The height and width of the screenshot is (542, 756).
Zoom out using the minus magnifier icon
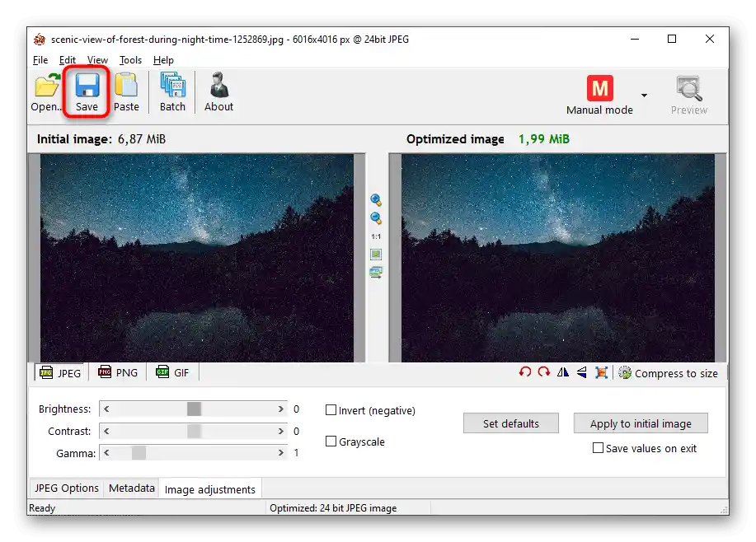tap(376, 218)
